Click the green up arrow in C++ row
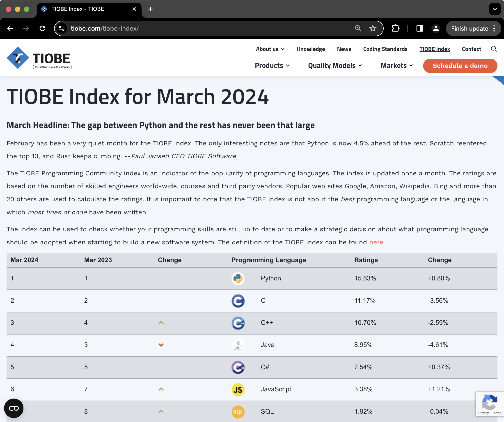 point(161,323)
